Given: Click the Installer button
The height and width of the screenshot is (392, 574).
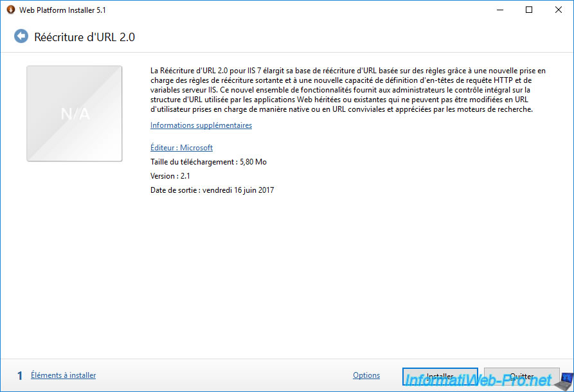Looking at the screenshot, I should [440, 377].
